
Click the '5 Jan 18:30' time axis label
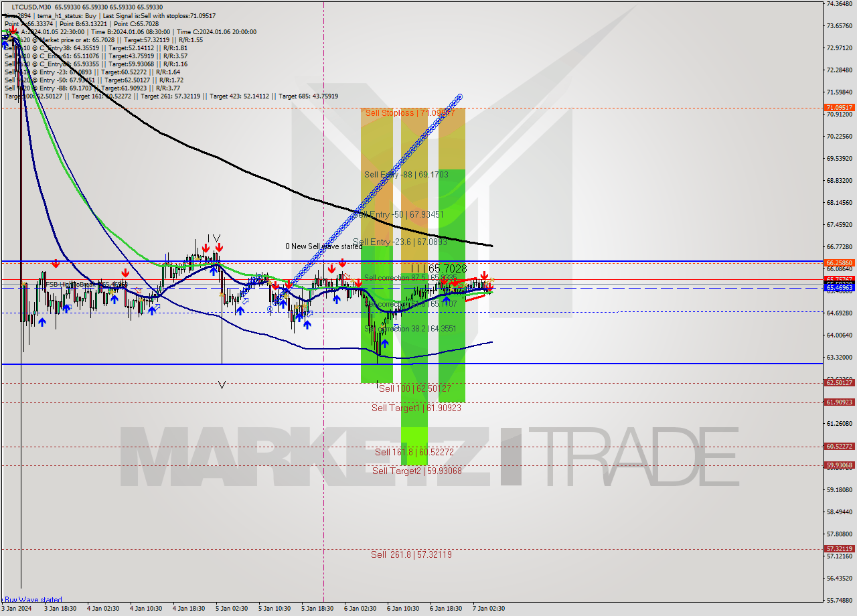[317, 609]
